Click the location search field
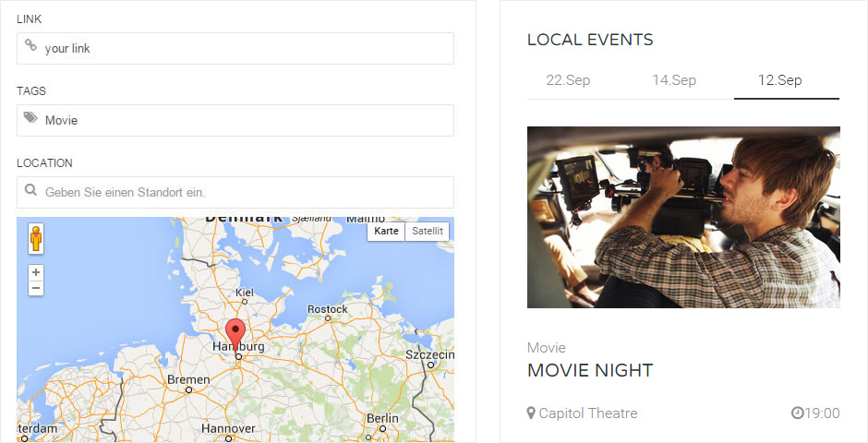The width and height of the screenshot is (868, 443). (x=235, y=193)
